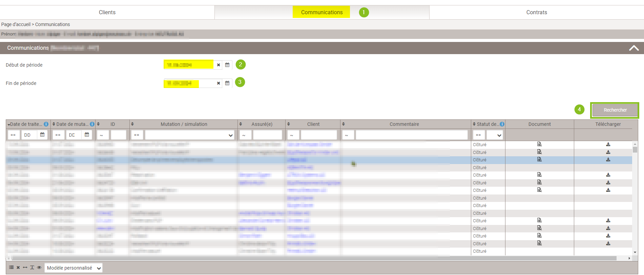Open the Contrats tab

[537, 12]
